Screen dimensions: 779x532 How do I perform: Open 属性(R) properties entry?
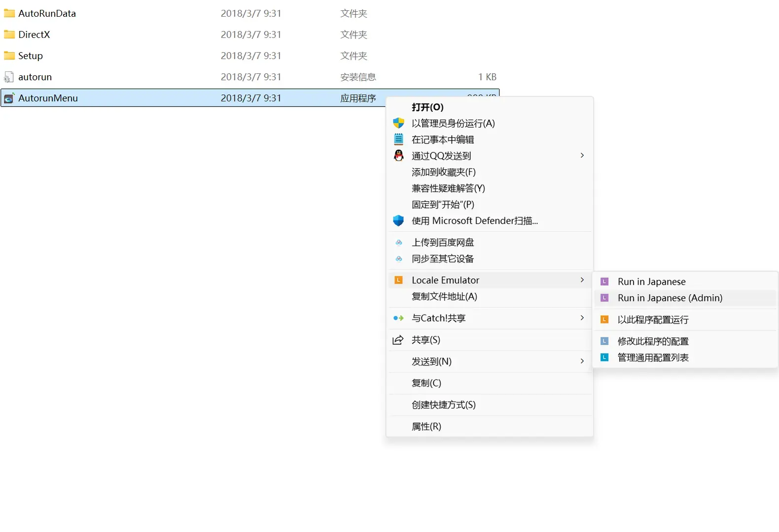pos(490,427)
